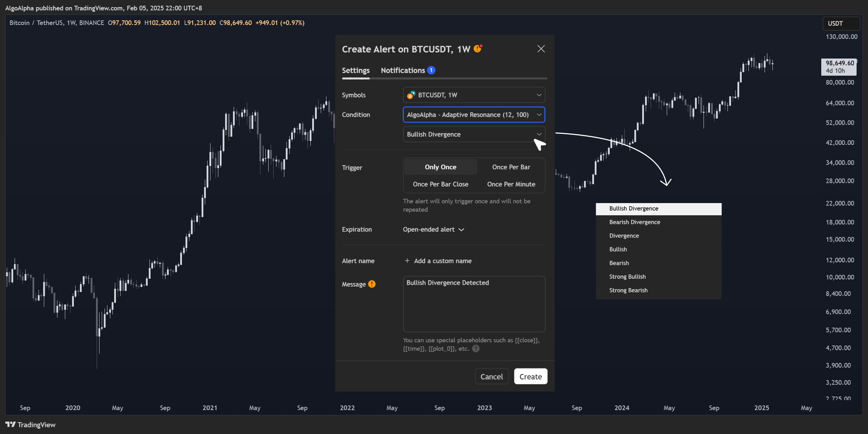
Task: Choose Strong Bearish from the options list
Action: (659, 290)
